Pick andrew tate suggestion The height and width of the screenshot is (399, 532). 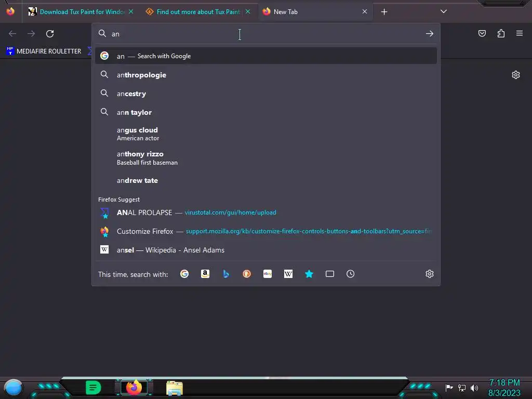(266, 180)
